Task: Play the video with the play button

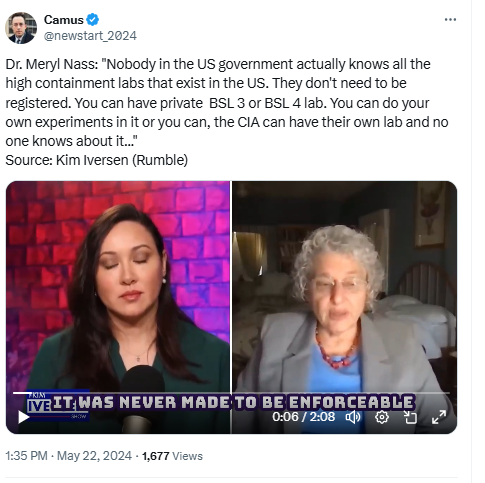Action: (x=23, y=417)
